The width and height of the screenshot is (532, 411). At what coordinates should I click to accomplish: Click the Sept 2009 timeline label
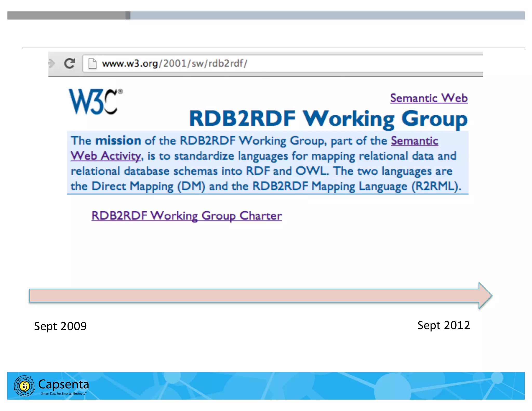tap(60, 326)
